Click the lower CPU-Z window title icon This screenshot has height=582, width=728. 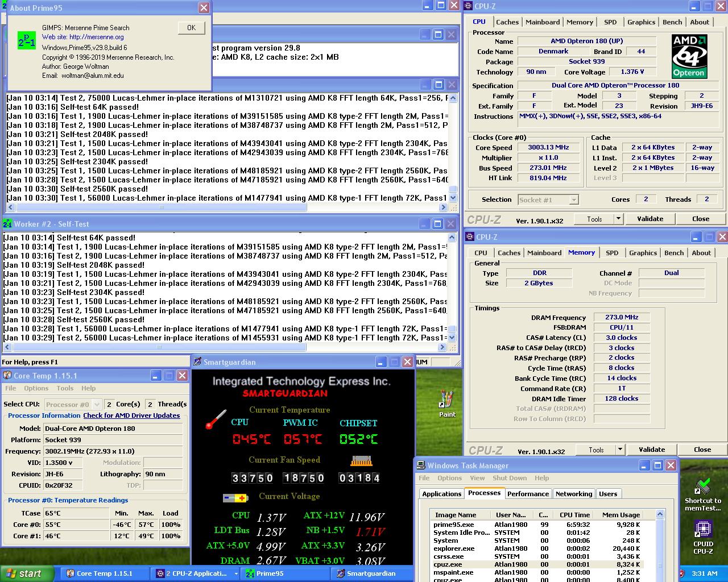(470, 237)
